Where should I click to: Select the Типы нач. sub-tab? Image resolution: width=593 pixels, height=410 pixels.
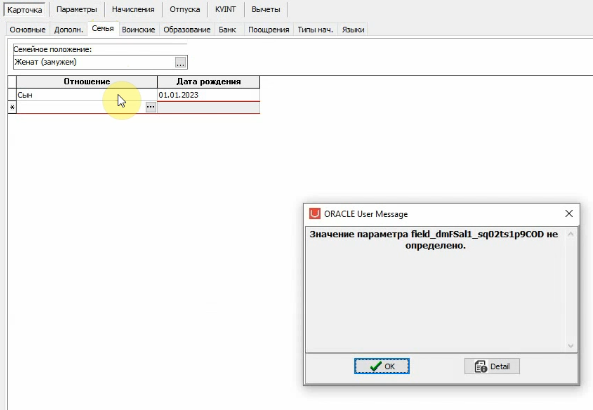[315, 30]
